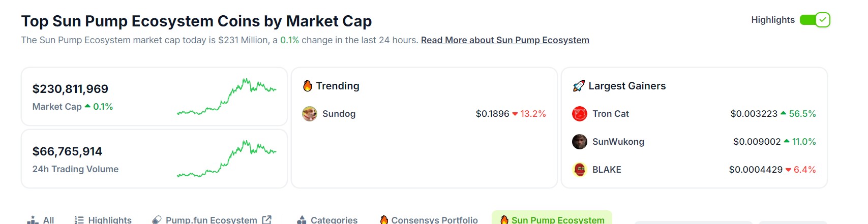Click the 24h Trading Volume sparkline chart

coord(226,159)
